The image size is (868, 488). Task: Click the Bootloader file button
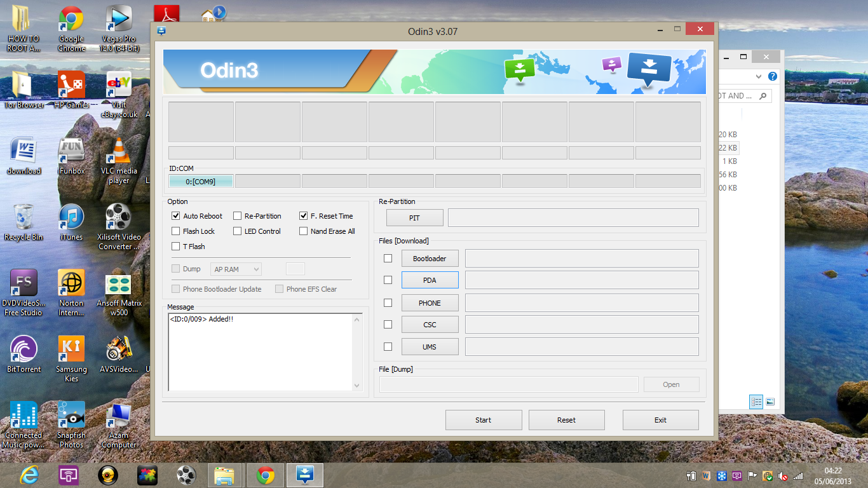(x=430, y=259)
